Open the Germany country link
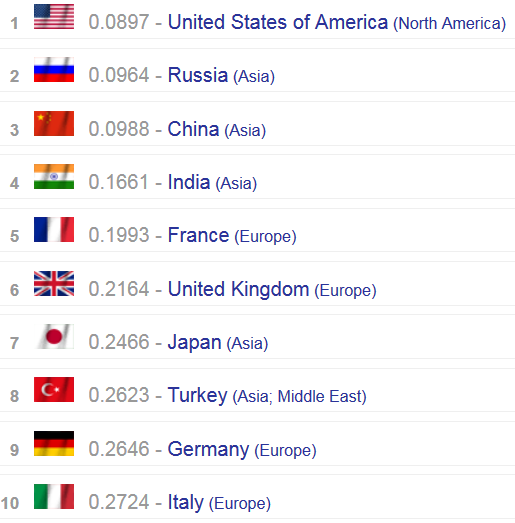 pyautogui.click(x=208, y=450)
